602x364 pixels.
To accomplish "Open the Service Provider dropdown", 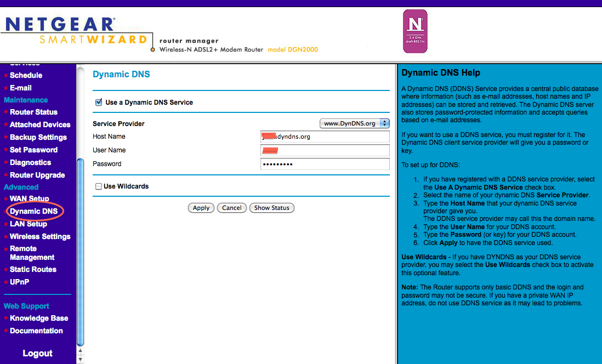I will 354,123.
